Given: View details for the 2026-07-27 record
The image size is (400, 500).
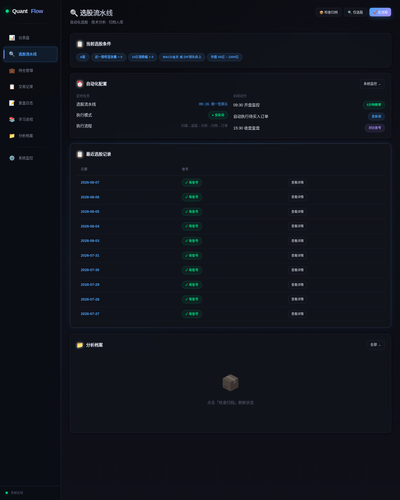Looking at the screenshot, I should (x=297, y=314).
